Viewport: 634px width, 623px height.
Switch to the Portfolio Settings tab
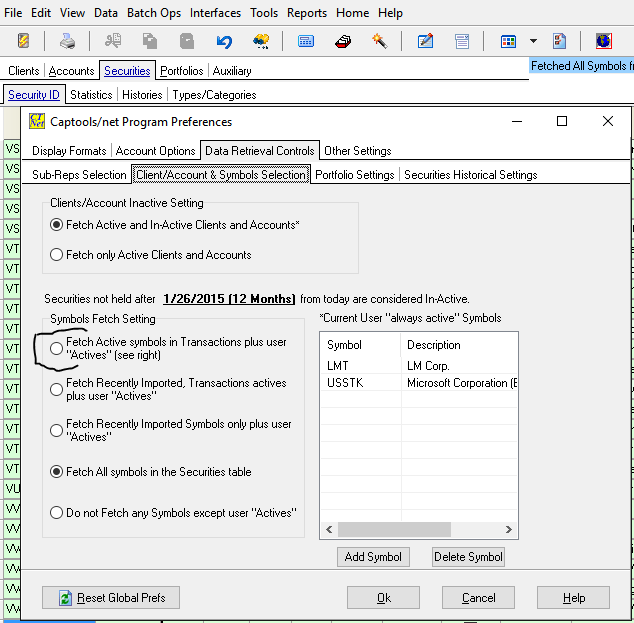click(x=354, y=175)
